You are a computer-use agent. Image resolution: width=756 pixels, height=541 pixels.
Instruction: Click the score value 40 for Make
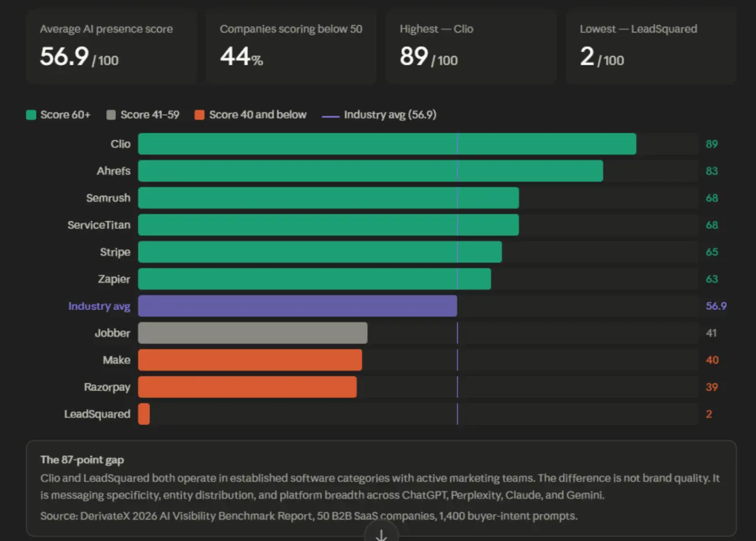click(712, 360)
